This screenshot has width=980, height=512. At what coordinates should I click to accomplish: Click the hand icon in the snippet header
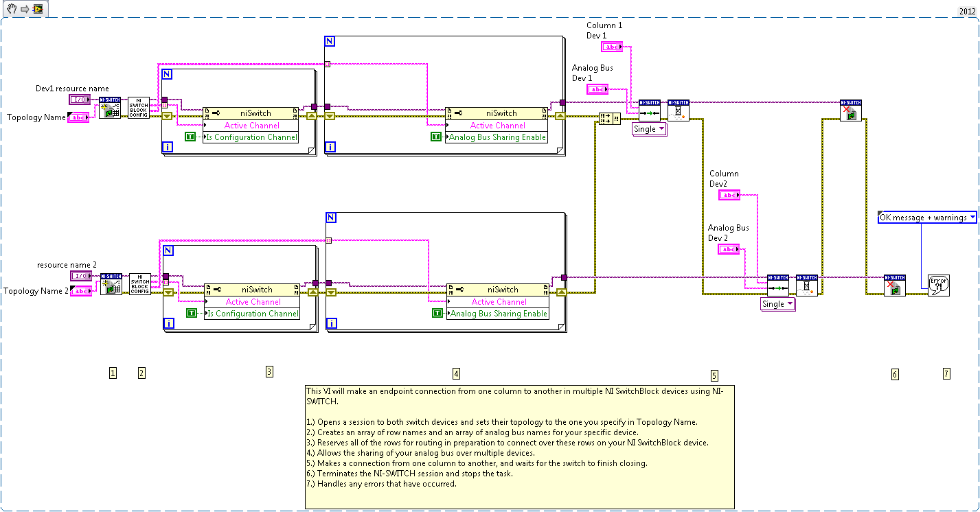coord(12,8)
